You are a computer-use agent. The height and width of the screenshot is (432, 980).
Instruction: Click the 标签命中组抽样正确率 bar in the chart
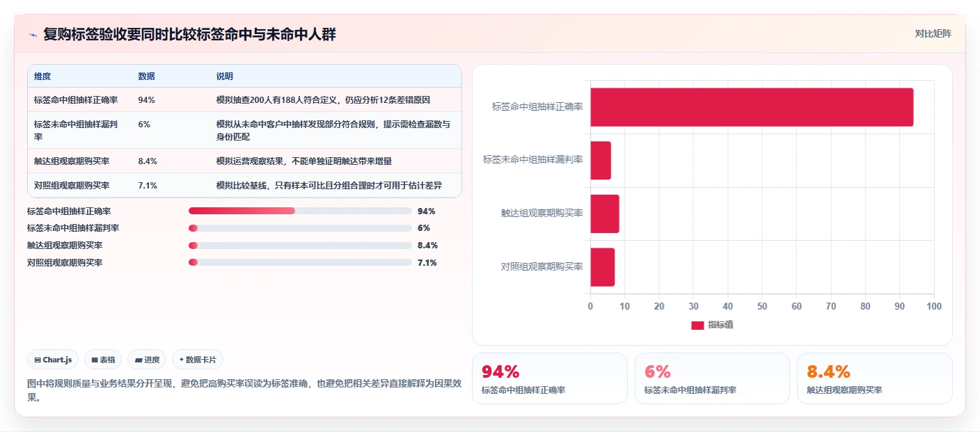pos(752,107)
